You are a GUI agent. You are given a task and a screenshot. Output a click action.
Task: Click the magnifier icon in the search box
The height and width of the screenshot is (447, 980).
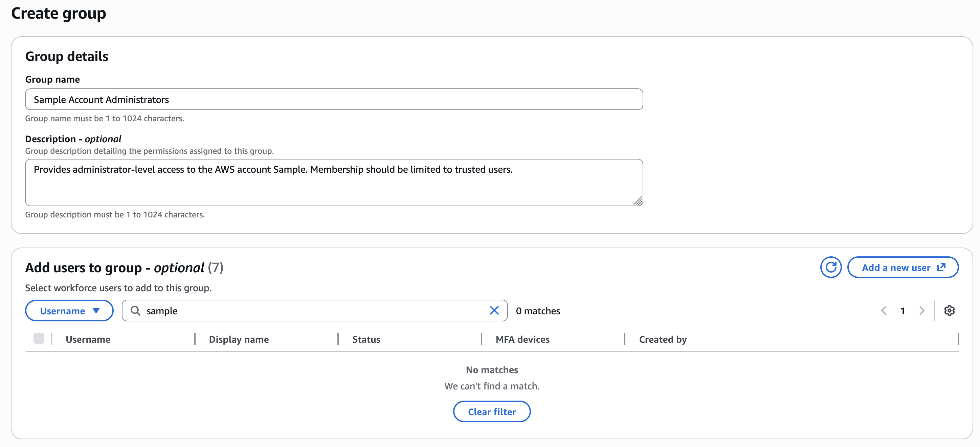point(135,311)
